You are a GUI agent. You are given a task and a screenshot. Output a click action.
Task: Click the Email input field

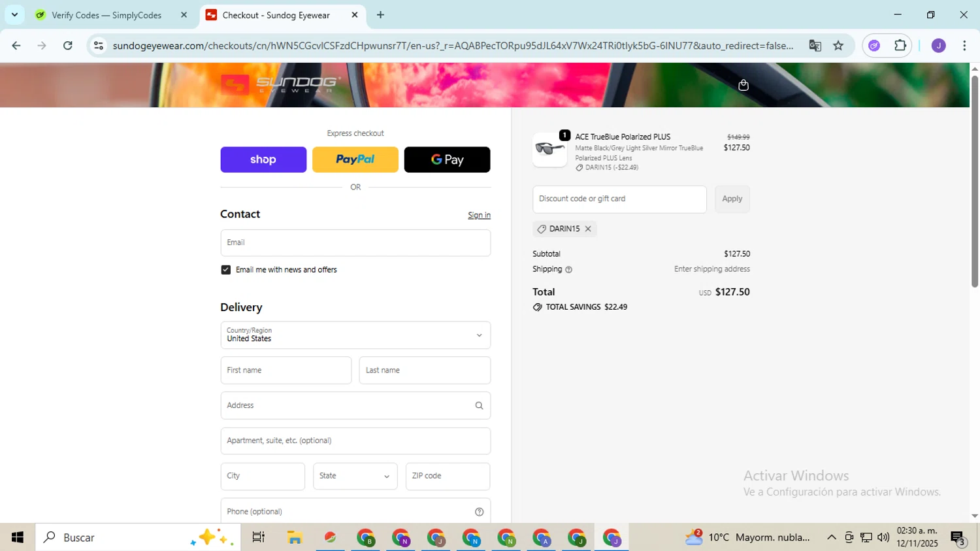click(x=355, y=242)
